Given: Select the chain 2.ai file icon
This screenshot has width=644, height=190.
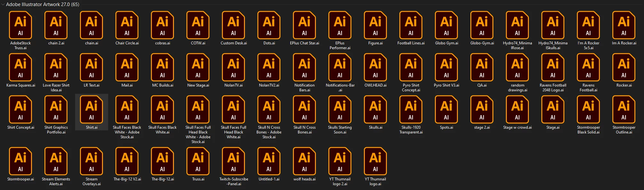Looking at the screenshot, I should 56,25.
